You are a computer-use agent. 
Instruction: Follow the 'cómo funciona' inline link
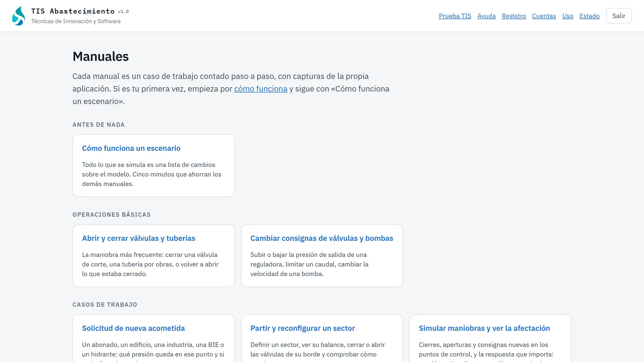(261, 89)
